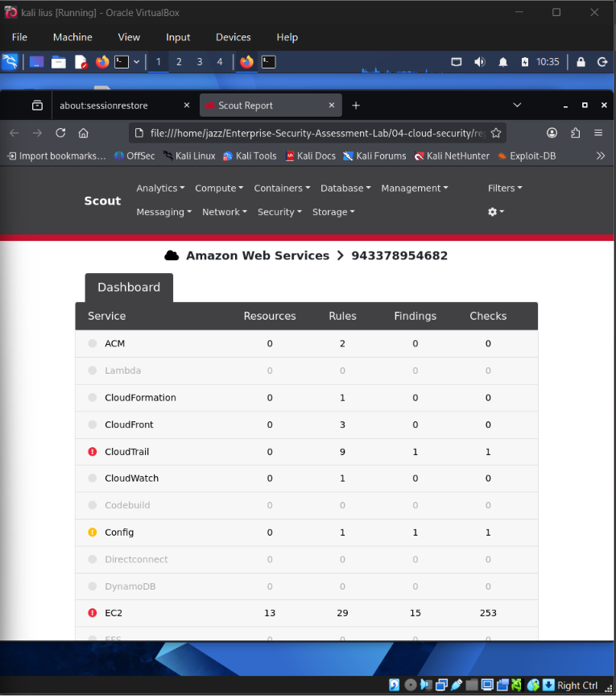The image size is (616, 696).
Task: Click the CloudTrail red danger icon
Action: pyautogui.click(x=93, y=451)
